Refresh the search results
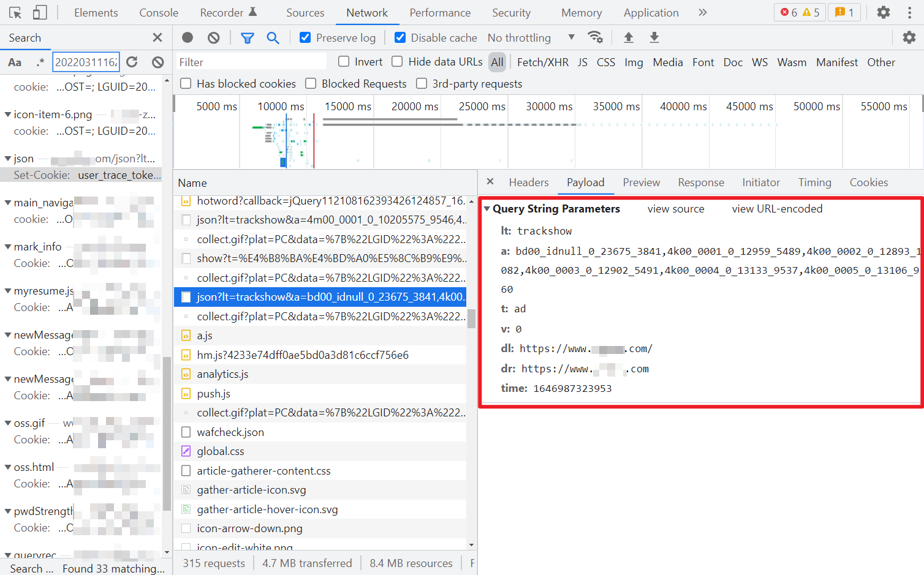Image resolution: width=924 pixels, height=575 pixels. (x=132, y=62)
